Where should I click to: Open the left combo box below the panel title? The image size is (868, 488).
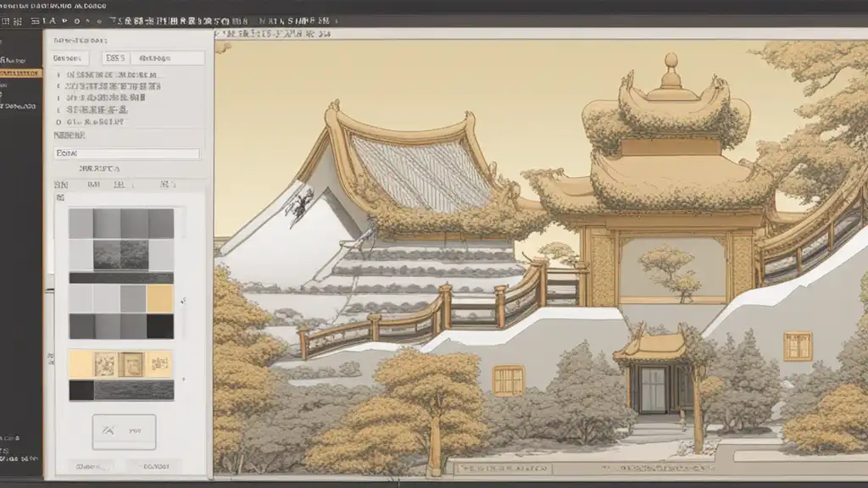pos(68,58)
